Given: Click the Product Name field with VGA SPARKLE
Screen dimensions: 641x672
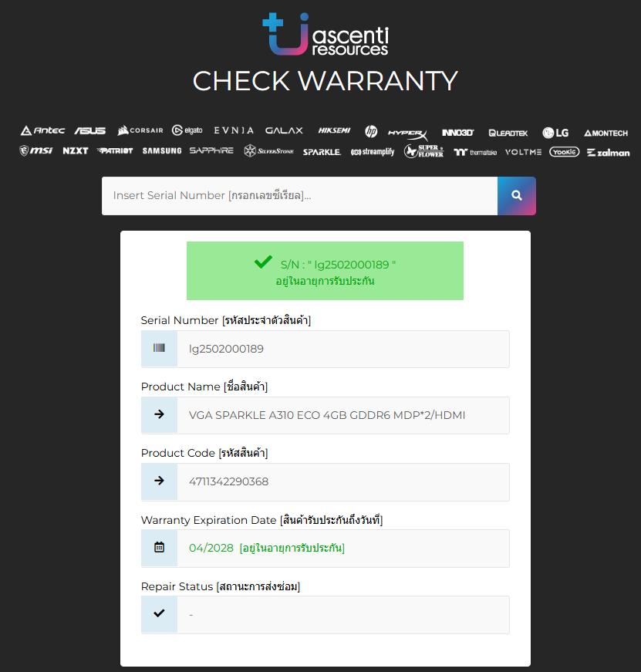Looking at the screenshot, I should coord(326,415).
